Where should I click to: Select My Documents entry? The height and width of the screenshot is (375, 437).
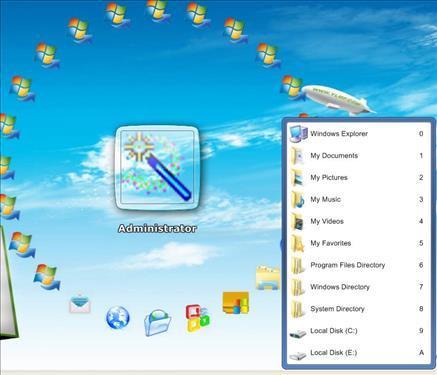coord(357,156)
